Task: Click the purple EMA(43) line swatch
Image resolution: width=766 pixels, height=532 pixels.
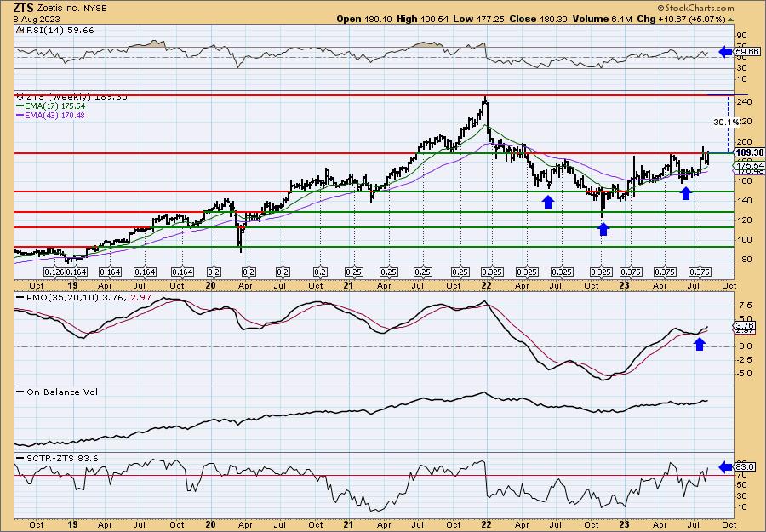Action: point(20,115)
